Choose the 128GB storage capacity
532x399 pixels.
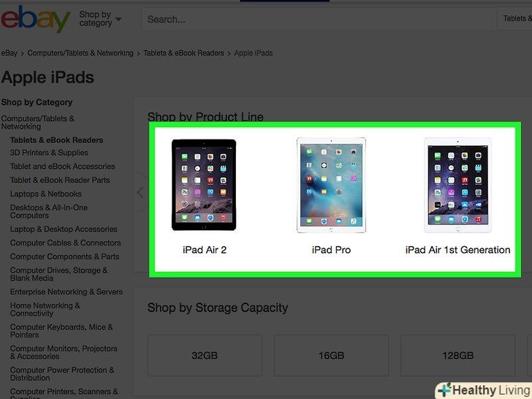[x=457, y=355]
